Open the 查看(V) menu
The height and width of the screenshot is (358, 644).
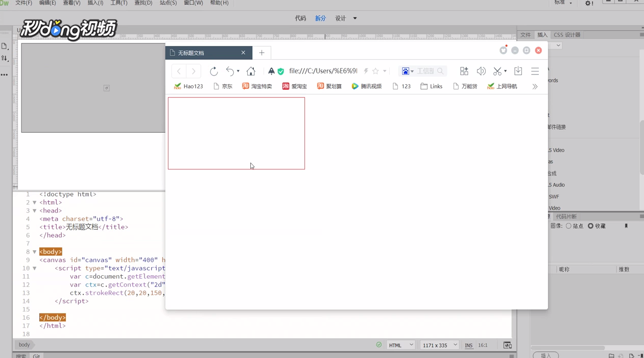[71, 3]
